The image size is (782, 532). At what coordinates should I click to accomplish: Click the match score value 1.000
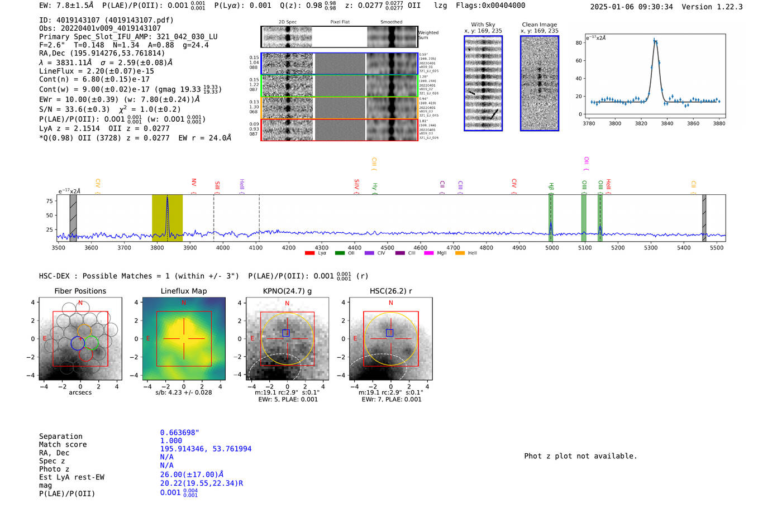tap(171, 440)
